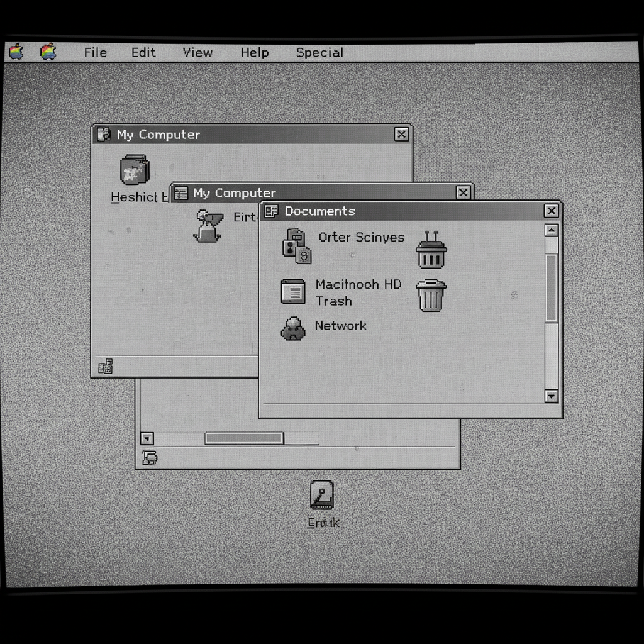Click the Documents window title text
644x644 pixels.
pyautogui.click(x=320, y=211)
